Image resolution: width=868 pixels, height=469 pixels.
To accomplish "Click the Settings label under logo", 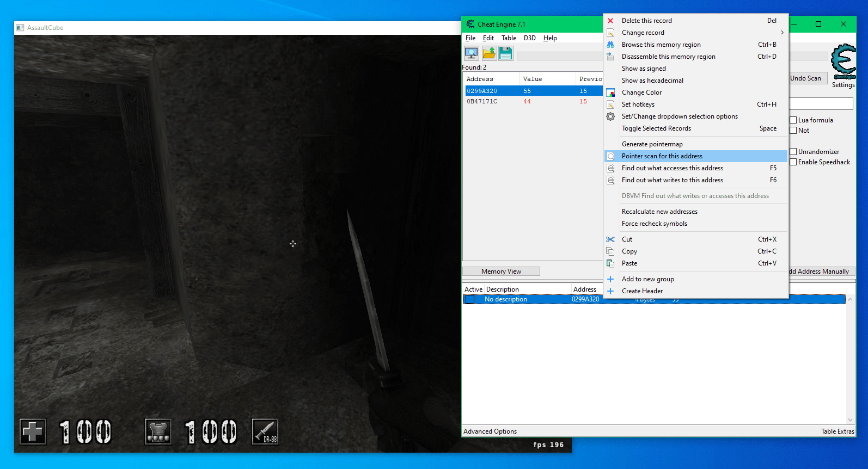I will [x=843, y=85].
